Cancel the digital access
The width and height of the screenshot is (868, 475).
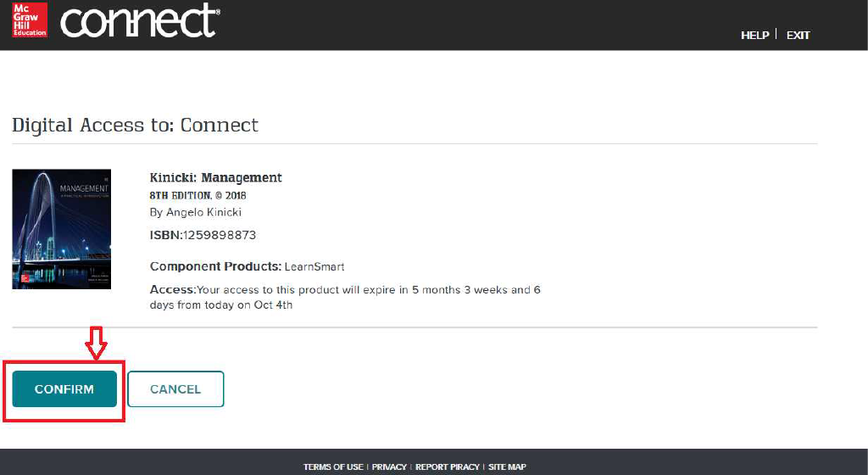coord(175,388)
